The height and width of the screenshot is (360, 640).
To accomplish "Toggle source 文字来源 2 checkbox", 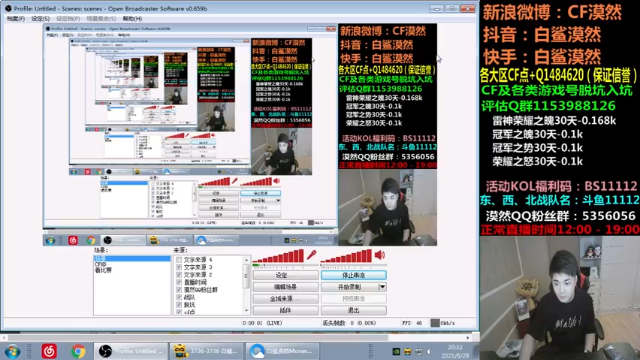I will (179, 275).
